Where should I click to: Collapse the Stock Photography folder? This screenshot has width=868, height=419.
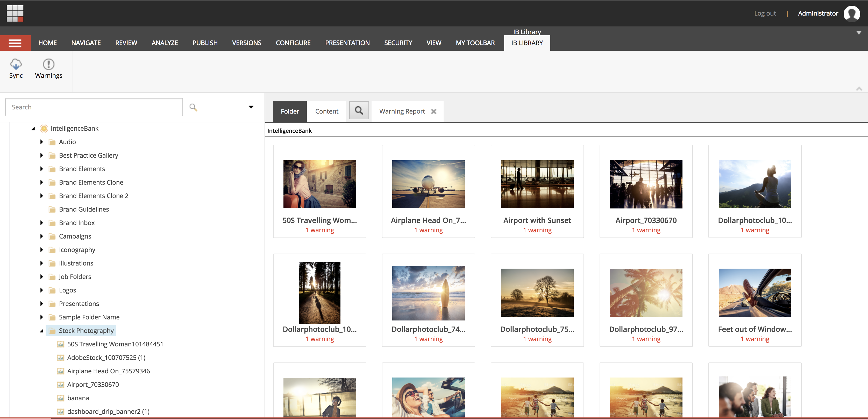click(41, 331)
